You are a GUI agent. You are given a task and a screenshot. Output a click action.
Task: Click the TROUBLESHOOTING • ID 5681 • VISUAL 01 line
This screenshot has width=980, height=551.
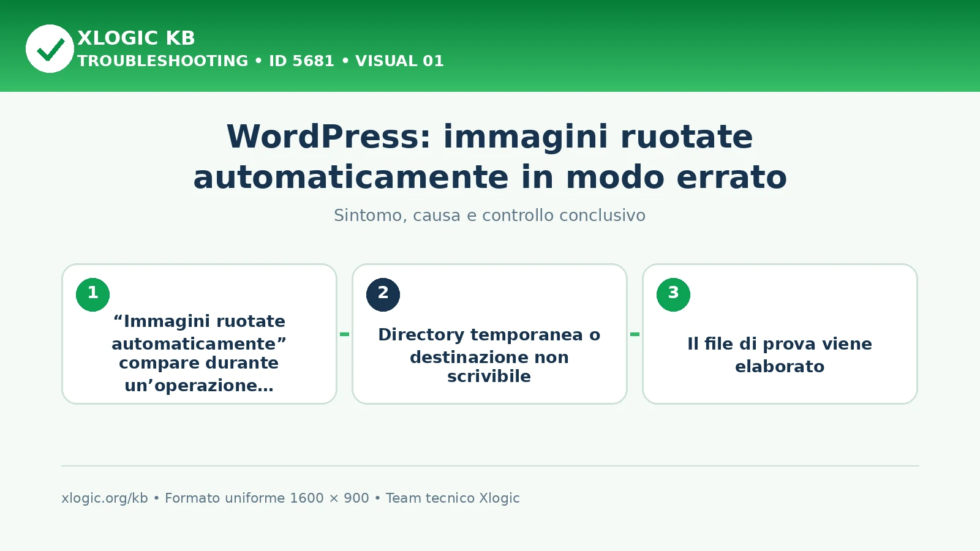point(260,61)
